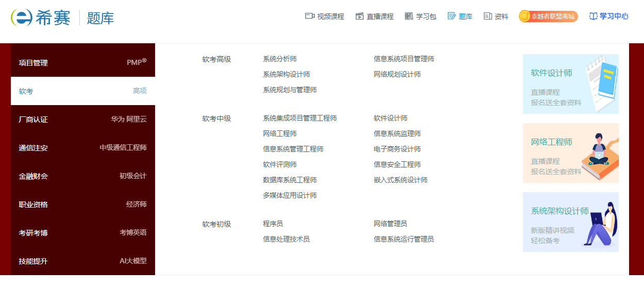Click the gold coin icon in 卓越者联盟商城
This screenshot has height=288, width=644.
point(524,16)
